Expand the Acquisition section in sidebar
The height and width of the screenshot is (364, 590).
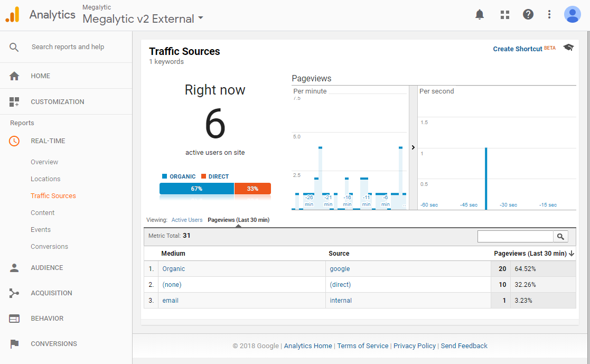tap(51, 293)
